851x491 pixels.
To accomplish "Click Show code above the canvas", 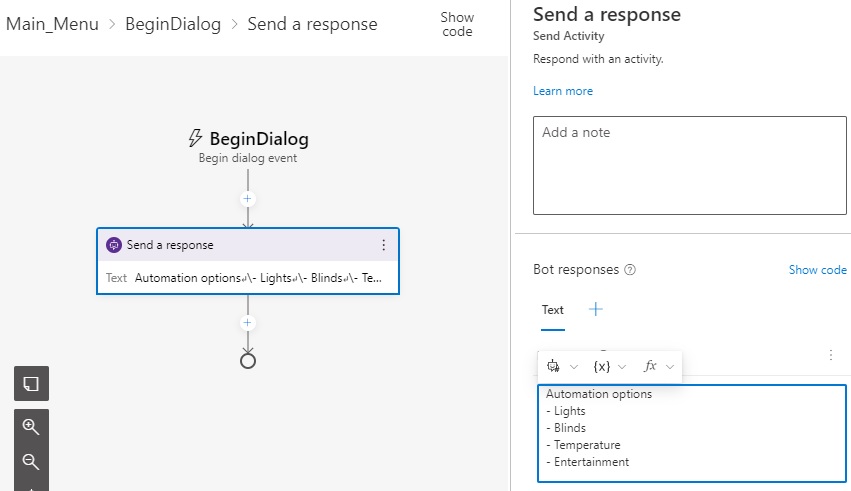I will coord(457,24).
